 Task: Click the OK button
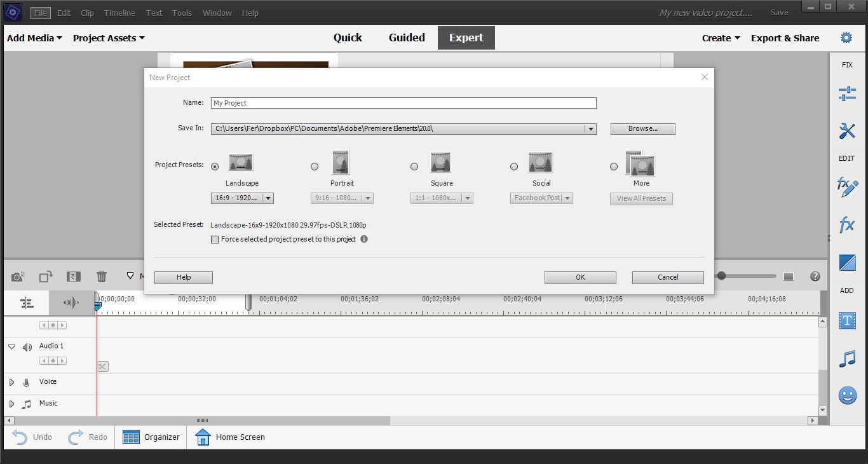click(580, 277)
